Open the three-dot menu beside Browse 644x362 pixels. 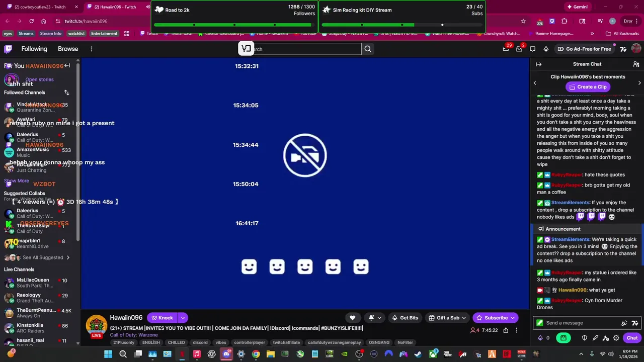pyautogui.click(x=92, y=49)
